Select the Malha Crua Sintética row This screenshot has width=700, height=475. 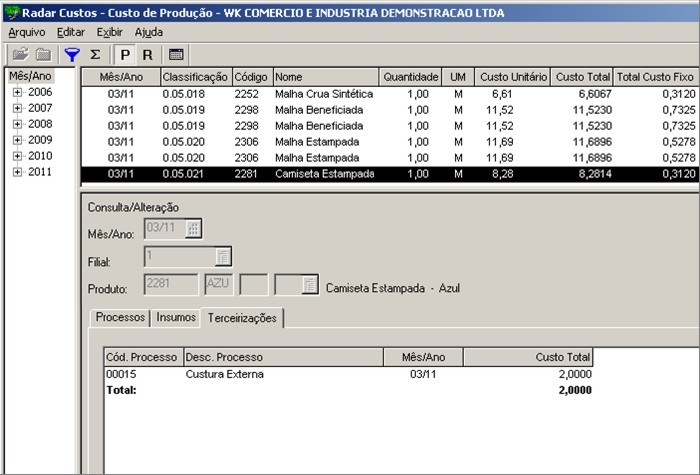click(324, 94)
